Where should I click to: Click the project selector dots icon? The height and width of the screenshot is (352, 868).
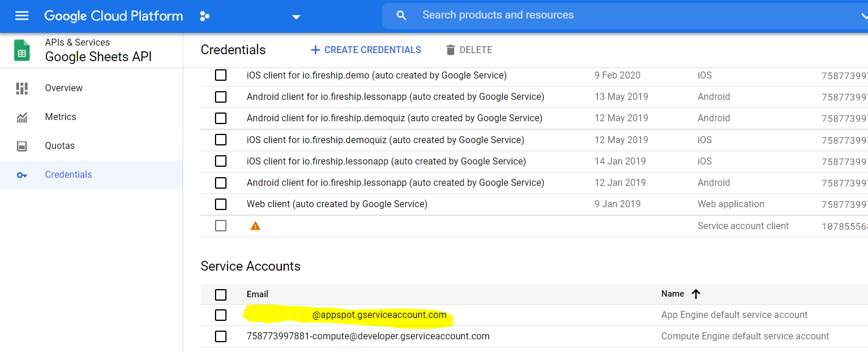[205, 16]
